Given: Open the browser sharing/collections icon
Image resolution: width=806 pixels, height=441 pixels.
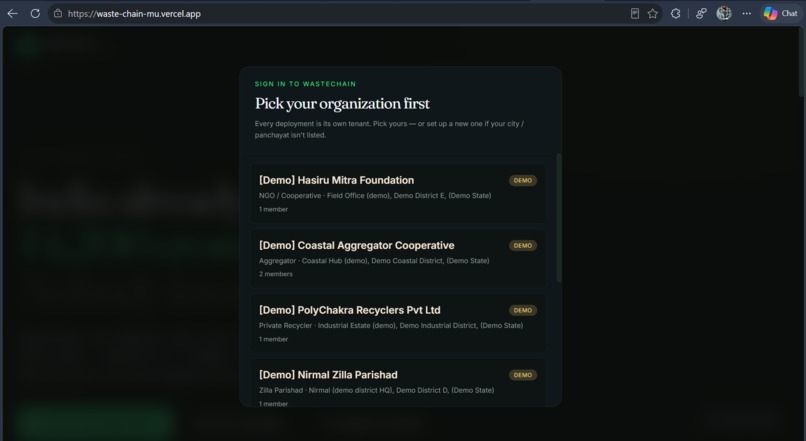Looking at the screenshot, I should tap(701, 14).
